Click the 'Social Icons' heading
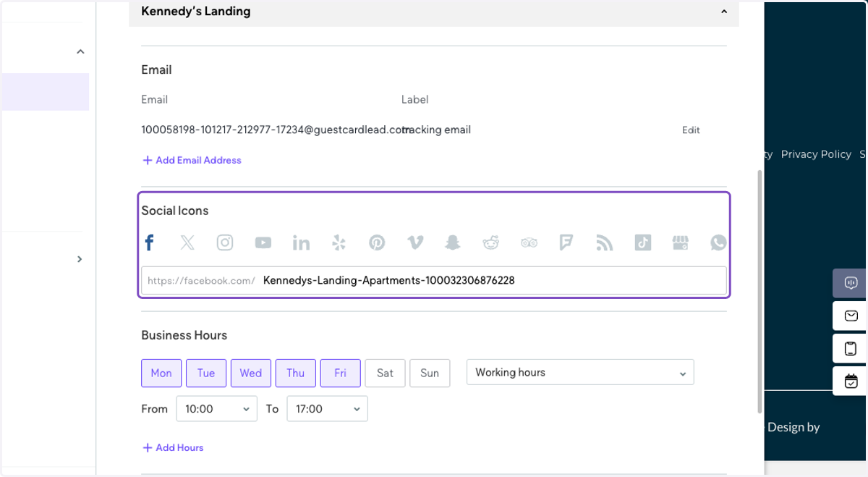Image resolution: width=868 pixels, height=477 pixels. tap(175, 211)
